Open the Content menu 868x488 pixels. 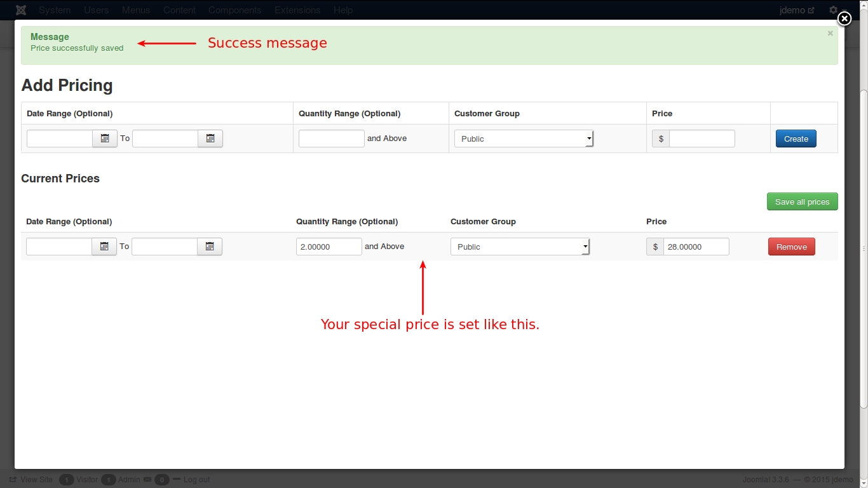(x=179, y=10)
